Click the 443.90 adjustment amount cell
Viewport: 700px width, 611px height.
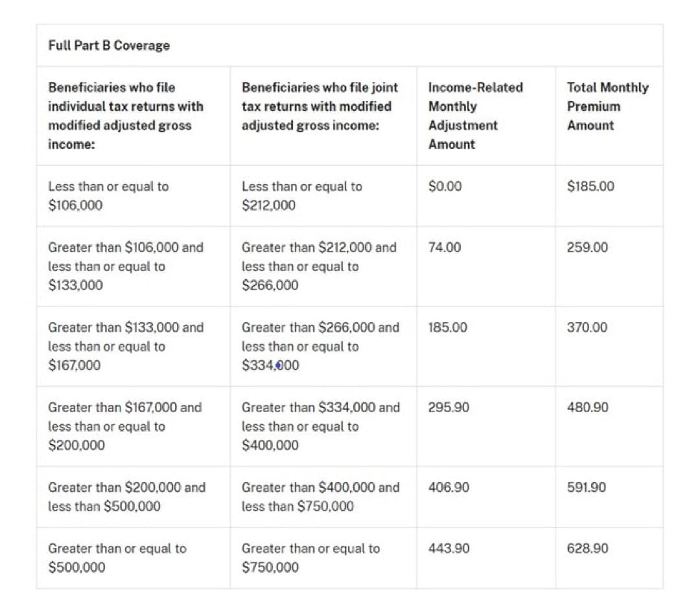[449, 549]
